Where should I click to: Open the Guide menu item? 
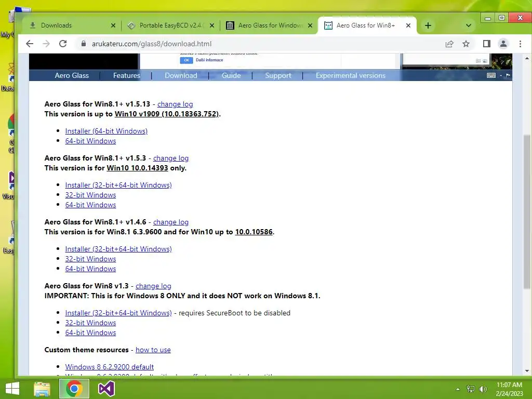(x=231, y=76)
